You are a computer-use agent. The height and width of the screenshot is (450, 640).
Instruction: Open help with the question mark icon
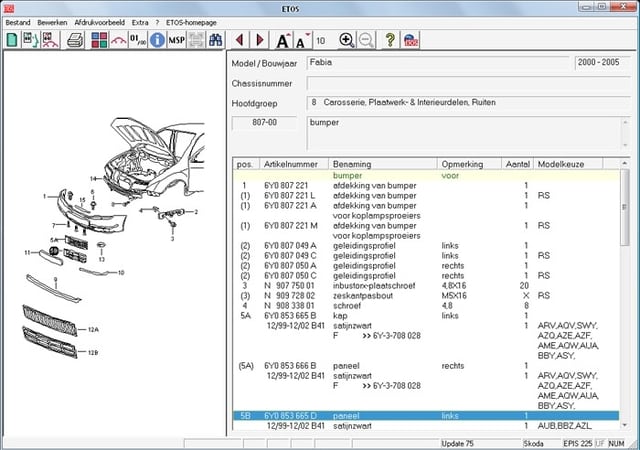click(390, 40)
